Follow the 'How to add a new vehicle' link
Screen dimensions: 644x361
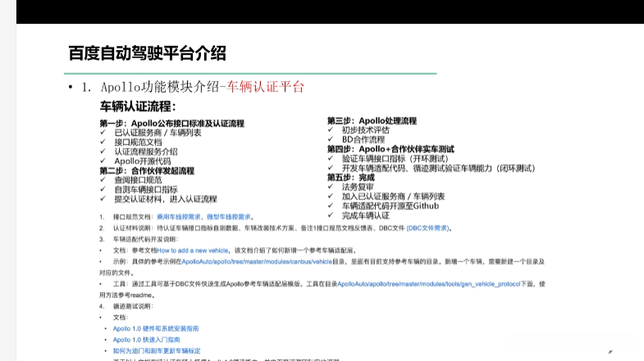[x=193, y=250]
